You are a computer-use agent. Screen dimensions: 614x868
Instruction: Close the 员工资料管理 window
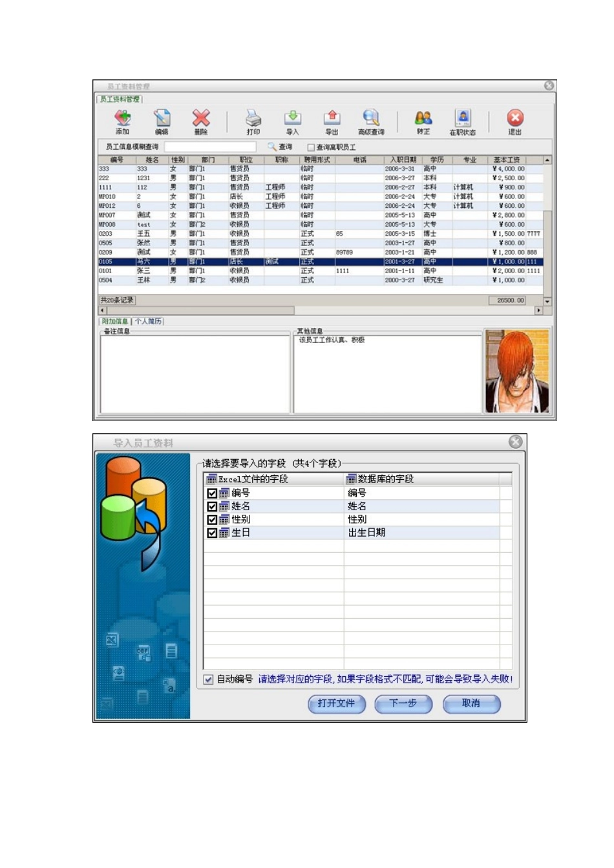pos(549,85)
